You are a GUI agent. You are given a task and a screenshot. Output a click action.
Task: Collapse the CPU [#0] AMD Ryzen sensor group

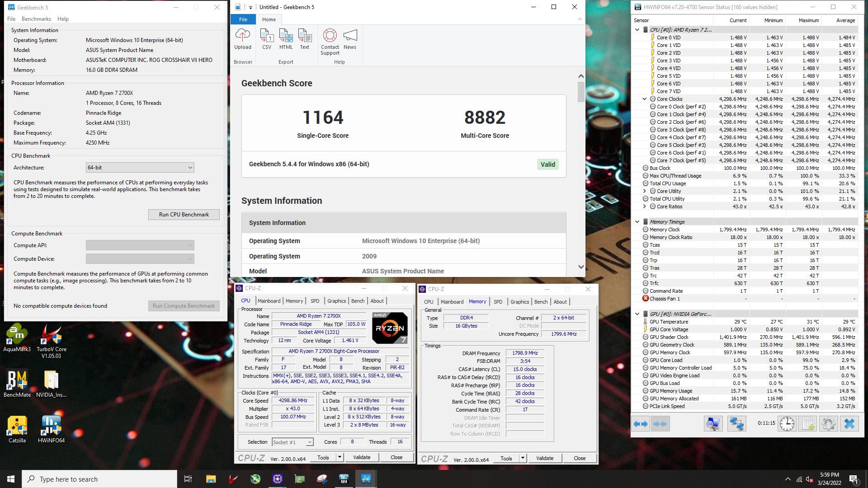tap(637, 30)
